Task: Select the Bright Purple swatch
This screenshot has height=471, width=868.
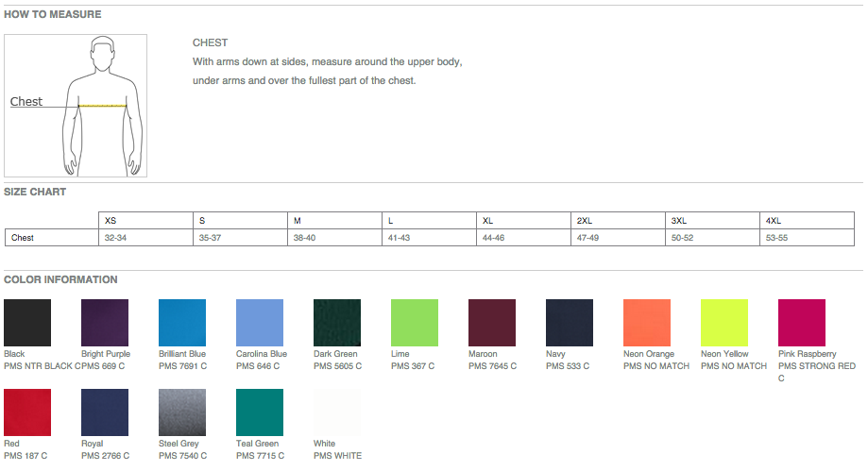Action: pos(105,323)
